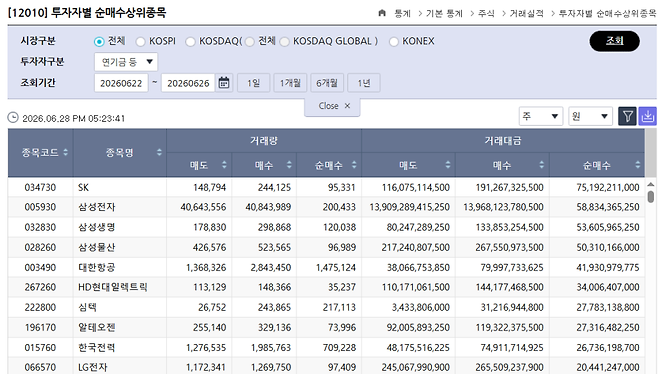
Task: Click 삼성전자 stock name
Action: 97,207
